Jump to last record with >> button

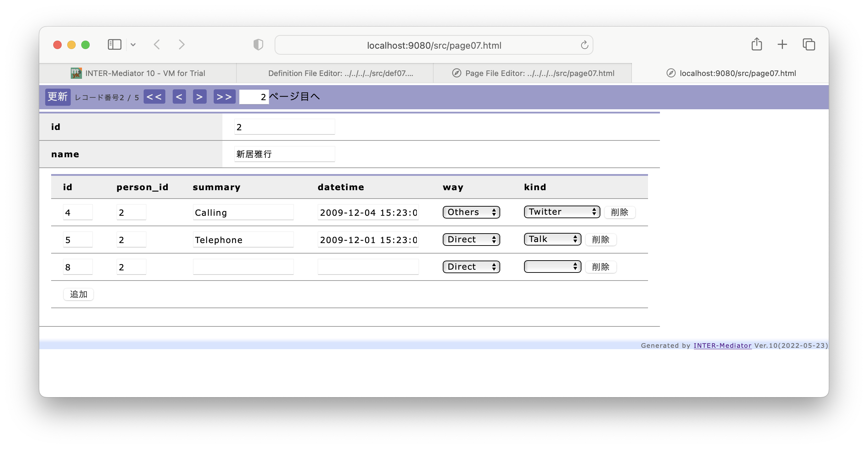coord(224,97)
